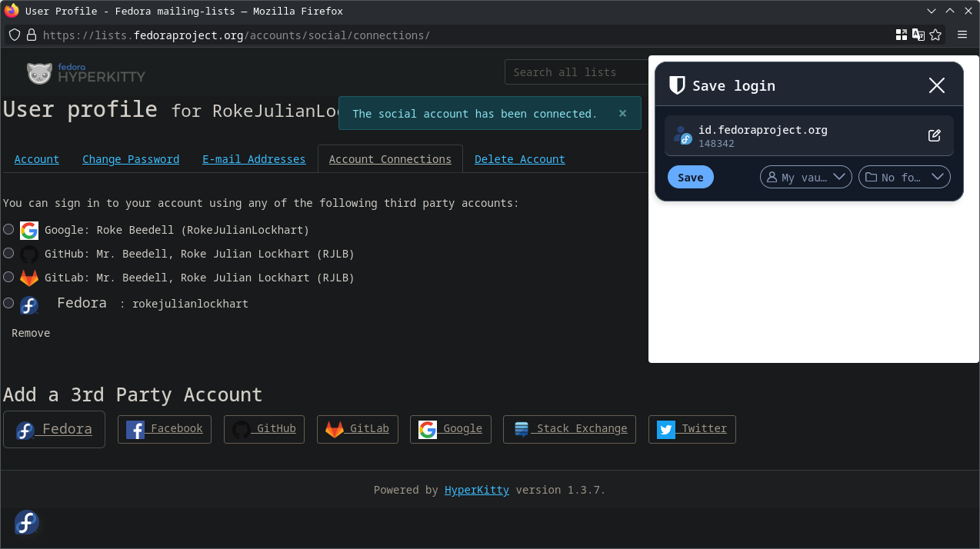980x549 pixels.
Task: Open the My vault dropdown
Action: click(x=806, y=177)
